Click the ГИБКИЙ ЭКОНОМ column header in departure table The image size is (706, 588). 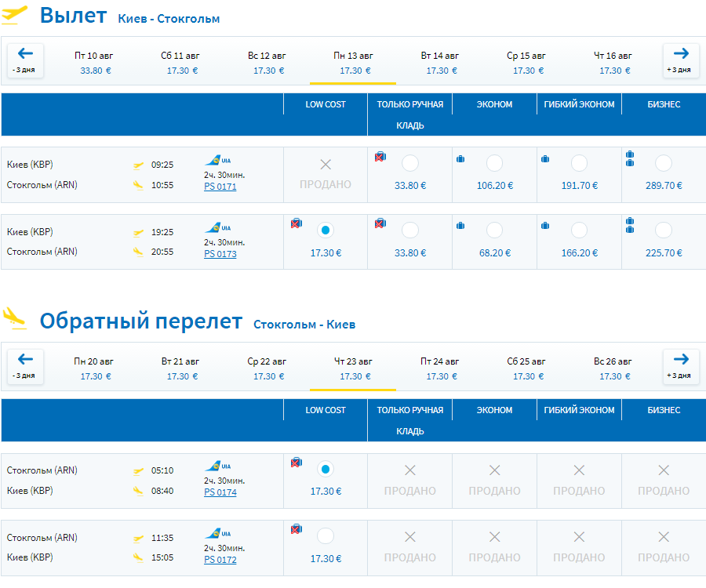(580, 104)
